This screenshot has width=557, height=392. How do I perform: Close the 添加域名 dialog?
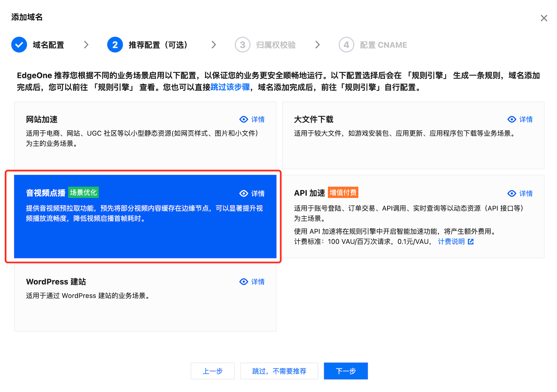[x=544, y=18]
